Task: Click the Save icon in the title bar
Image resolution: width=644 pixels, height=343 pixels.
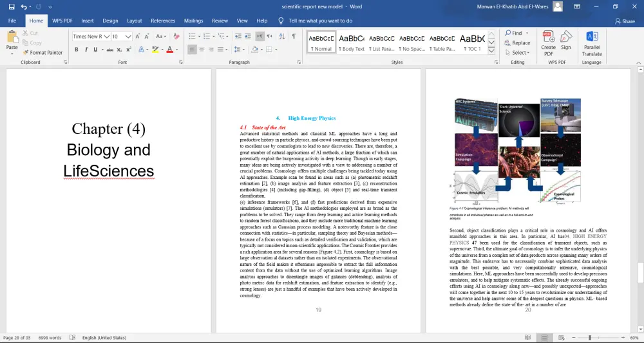Action: click(x=12, y=6)
